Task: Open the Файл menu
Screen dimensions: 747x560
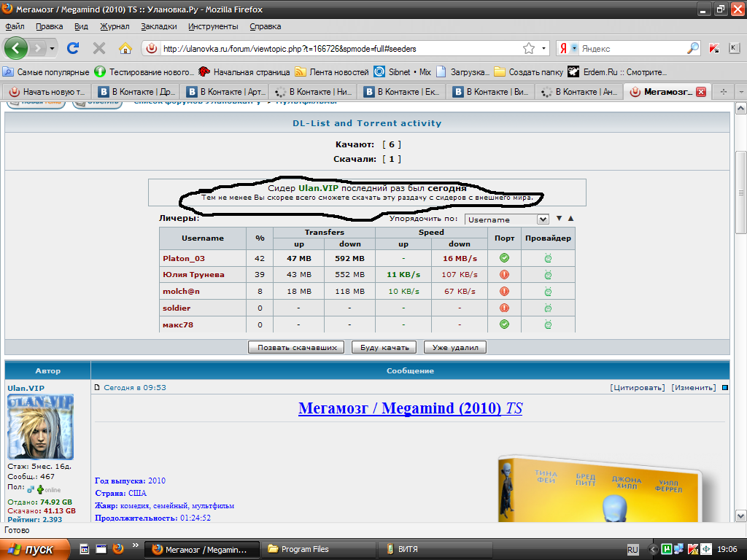Action: [15, 27]
